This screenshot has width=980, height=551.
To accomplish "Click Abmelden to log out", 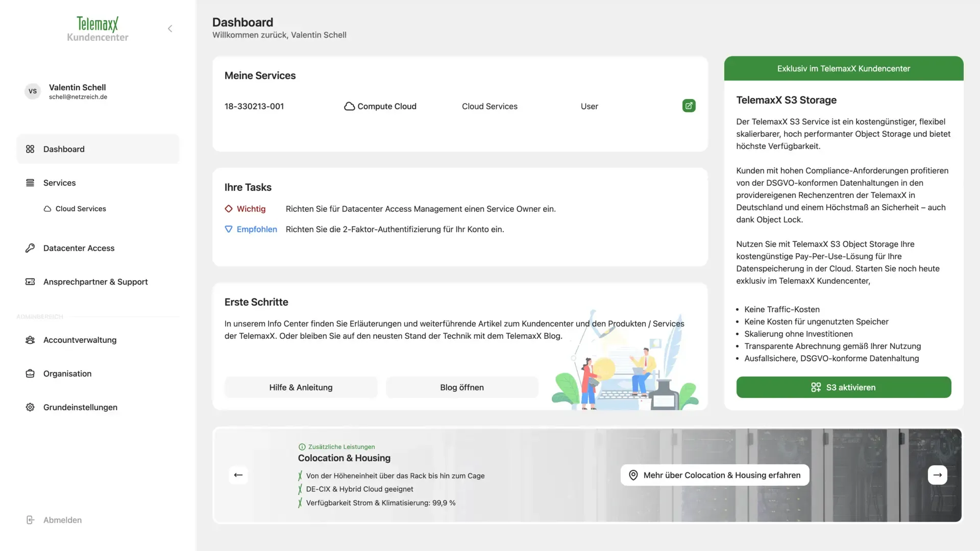I will (x=62, y=520).
